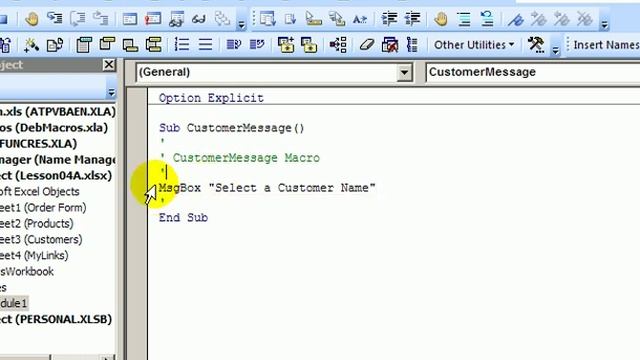This screenshot has width=640, height=360.
Task: Select the Excel Objects folder
Action: [40, 191]
